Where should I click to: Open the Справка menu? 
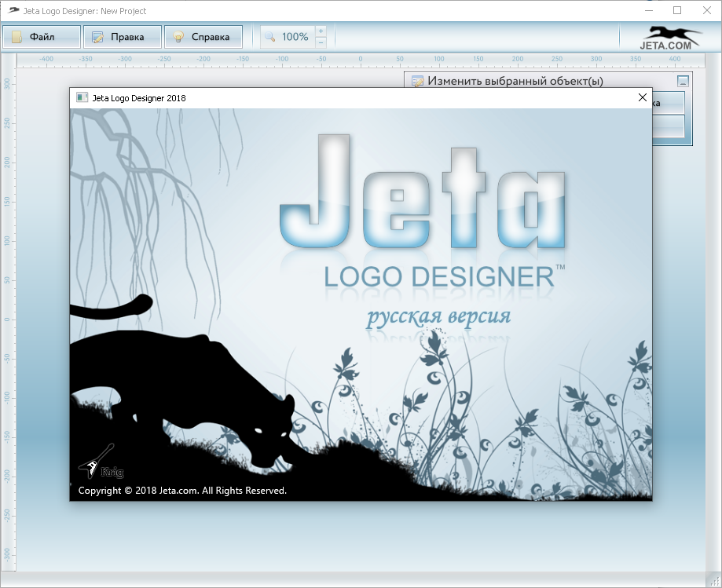[203, 37]
